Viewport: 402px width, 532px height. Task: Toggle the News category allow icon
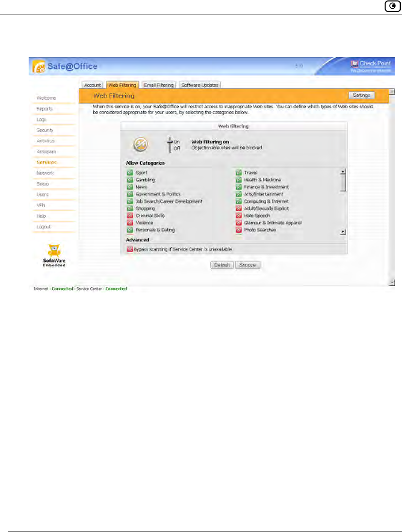click(130, 187)
